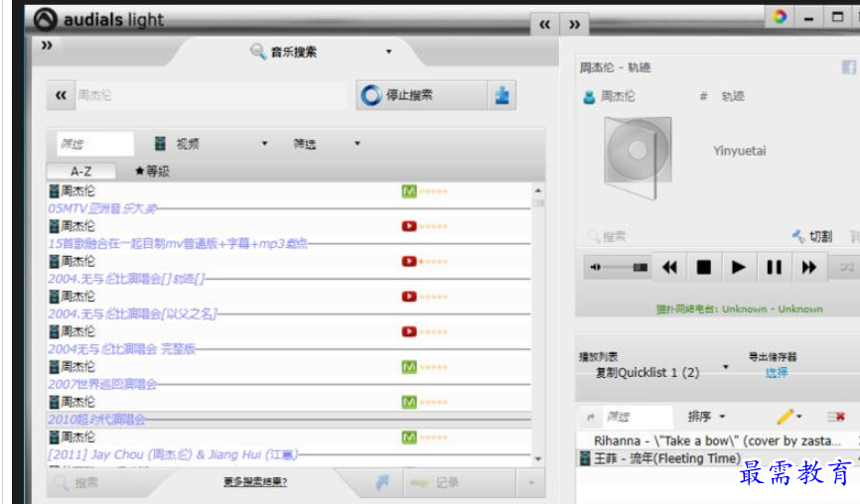Click the 周杰伦 search input field
Screen dimensions: 860x504
click(212, 95)
